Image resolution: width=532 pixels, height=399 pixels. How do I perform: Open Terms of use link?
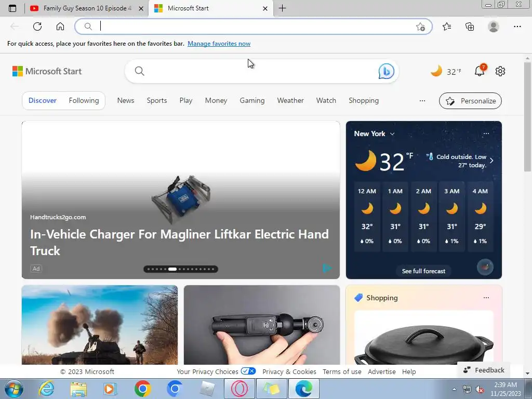(x=342, y=371)
